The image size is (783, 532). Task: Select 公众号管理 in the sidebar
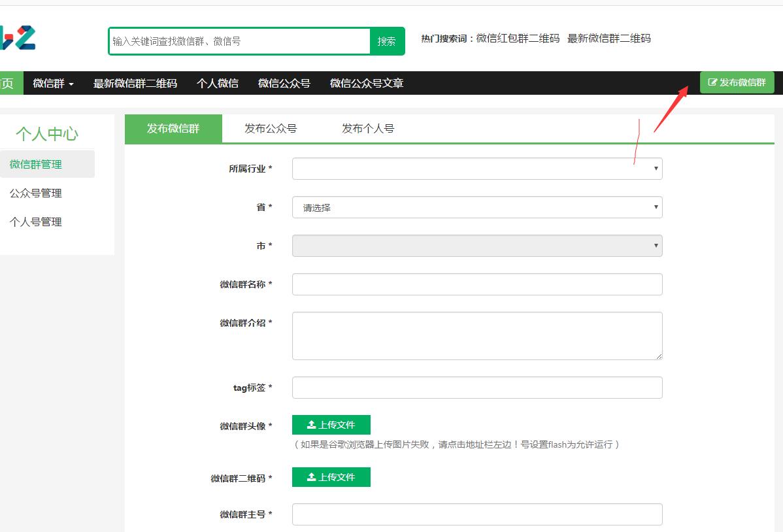[36, 193]
